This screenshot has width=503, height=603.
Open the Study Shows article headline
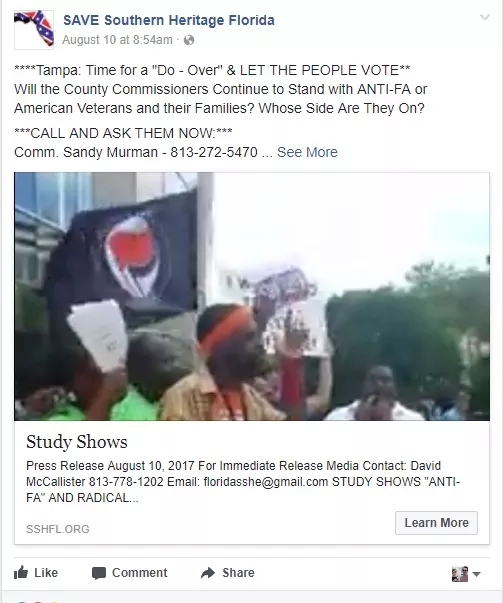tap(77, 441)
